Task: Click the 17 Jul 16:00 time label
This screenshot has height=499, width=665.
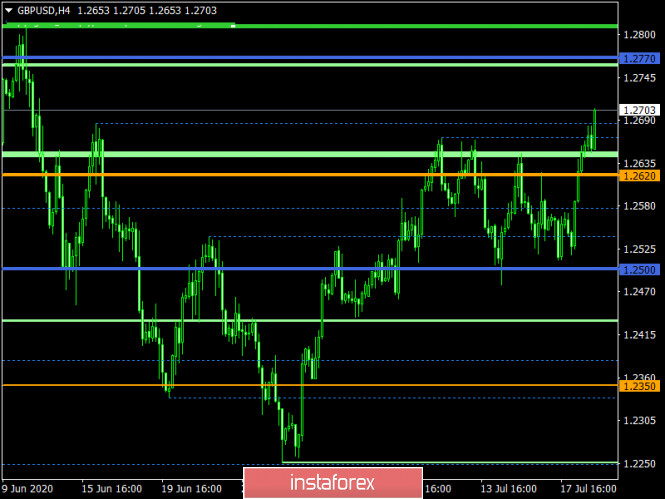Action: (589, 490)
